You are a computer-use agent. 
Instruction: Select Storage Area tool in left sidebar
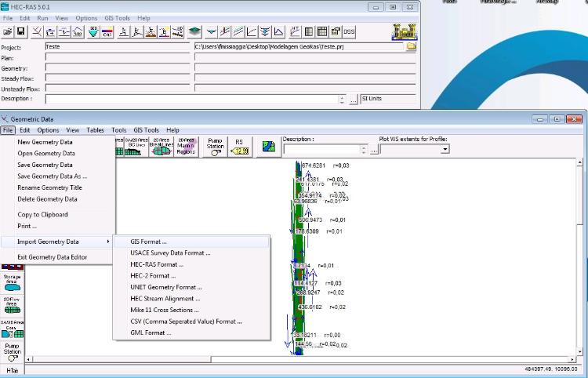[13, 282]
